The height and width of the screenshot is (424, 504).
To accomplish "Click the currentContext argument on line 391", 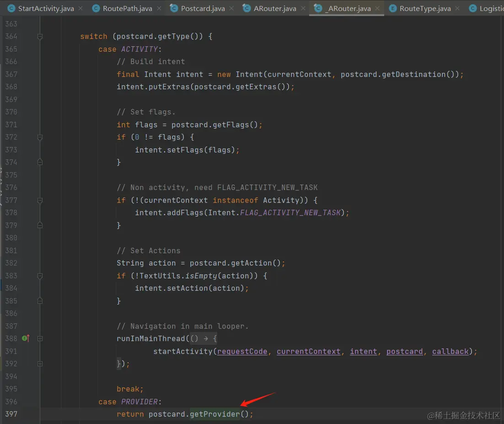I will (308, 351).
